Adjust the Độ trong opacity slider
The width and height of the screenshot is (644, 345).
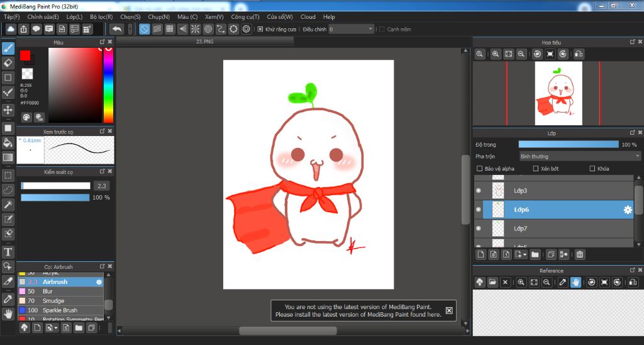pos(569,145)
